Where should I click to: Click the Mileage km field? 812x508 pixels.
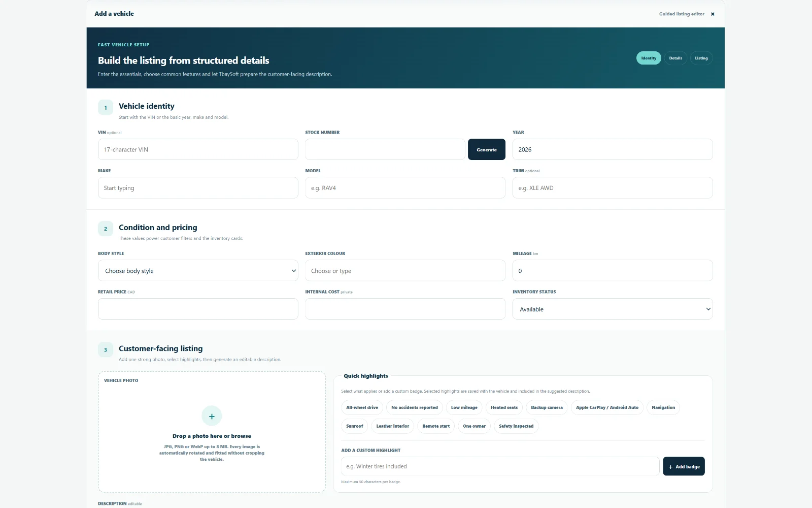tap(613, 271)
